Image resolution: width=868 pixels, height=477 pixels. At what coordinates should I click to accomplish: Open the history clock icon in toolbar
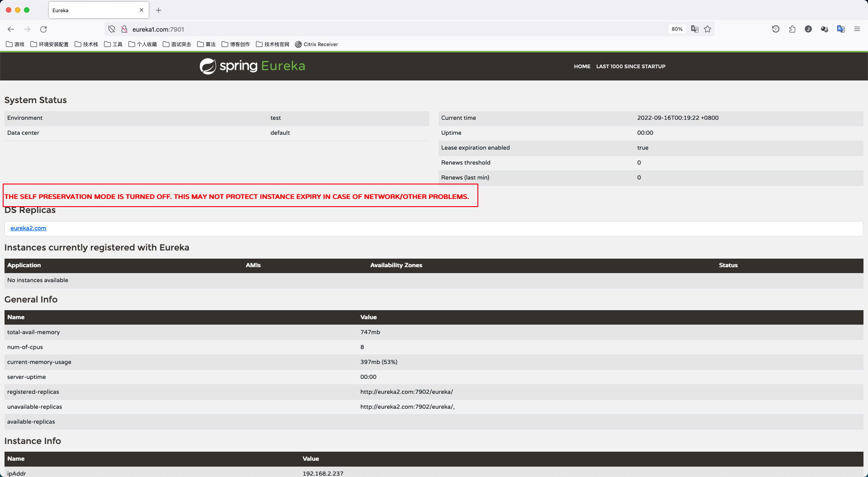(x=776, y=29)
